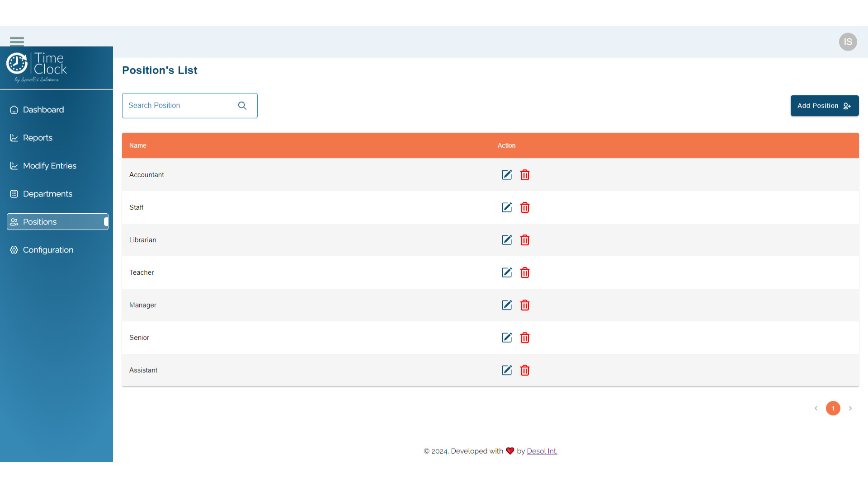Image resolution: width=868 pixels, height=488 pixels.
Task: Delete the Senior position
Action: 524,338
